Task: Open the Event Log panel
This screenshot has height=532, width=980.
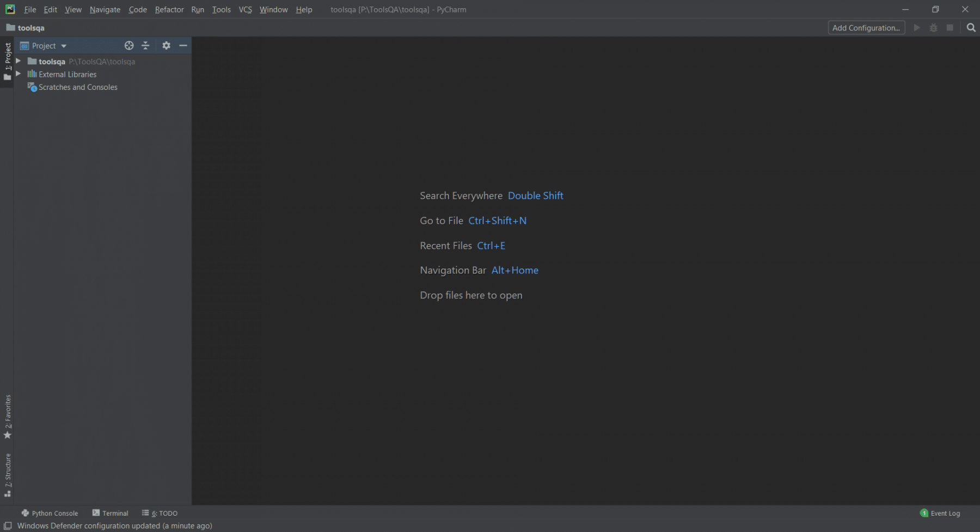Action: (x=940, y=513)
